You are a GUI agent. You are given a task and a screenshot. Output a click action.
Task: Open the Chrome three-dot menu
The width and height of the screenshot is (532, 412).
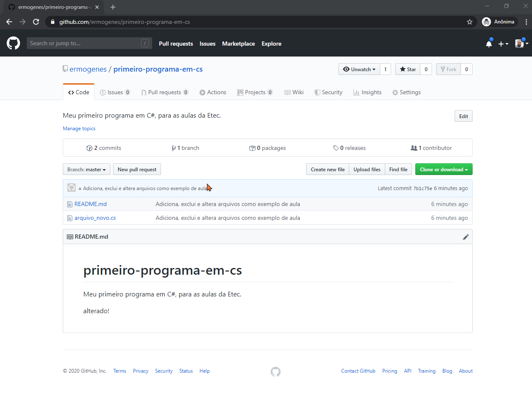coord(526,22)
